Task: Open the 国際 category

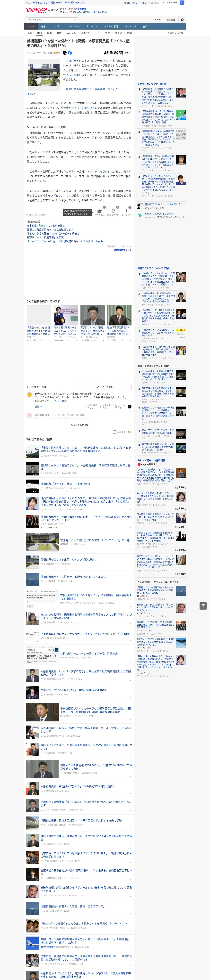Action: pyautogui.click(x=49, y=33)
